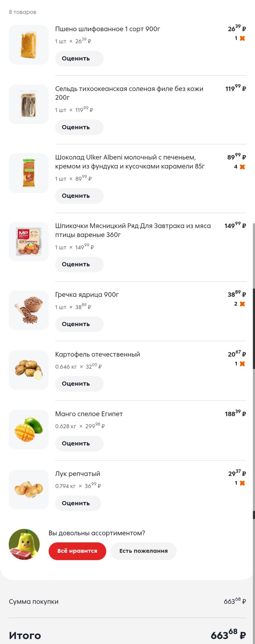Click the orange bonus icon on the Шоколад row
This screenshot has height=644, width=255.
pyautogui.click(x=242, y=167)
